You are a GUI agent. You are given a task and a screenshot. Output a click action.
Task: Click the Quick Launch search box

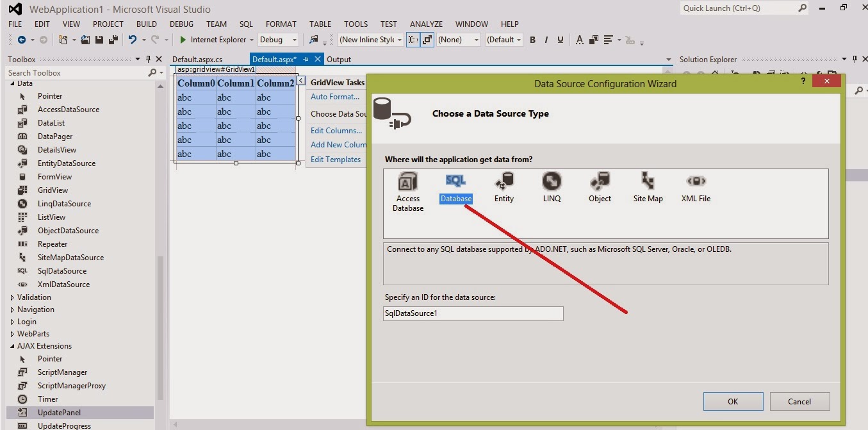(739, 8)
